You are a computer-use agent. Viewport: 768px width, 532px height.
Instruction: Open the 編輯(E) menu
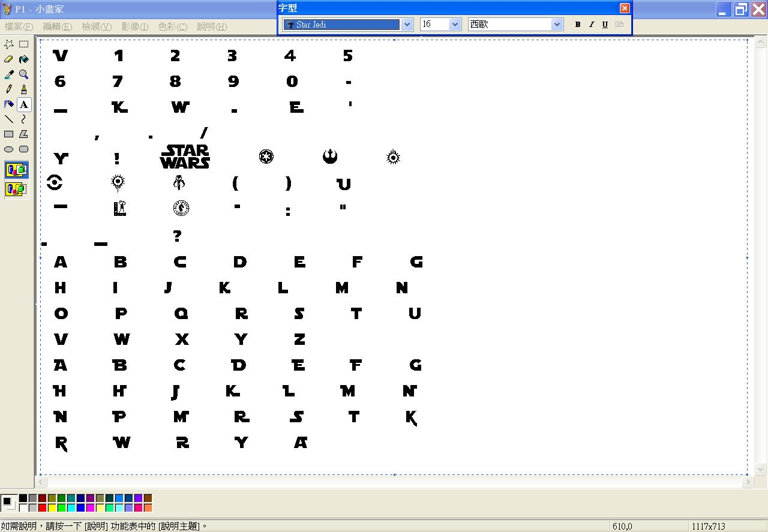coord(58,27)
